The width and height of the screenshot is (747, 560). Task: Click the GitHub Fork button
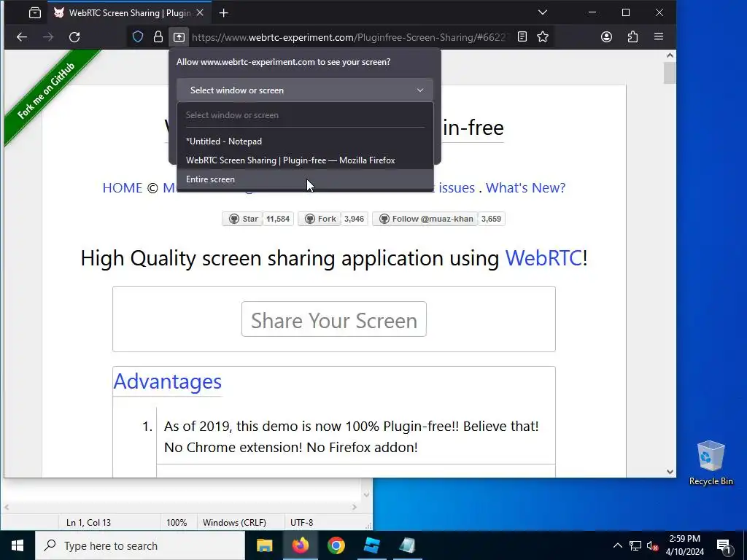320,219
